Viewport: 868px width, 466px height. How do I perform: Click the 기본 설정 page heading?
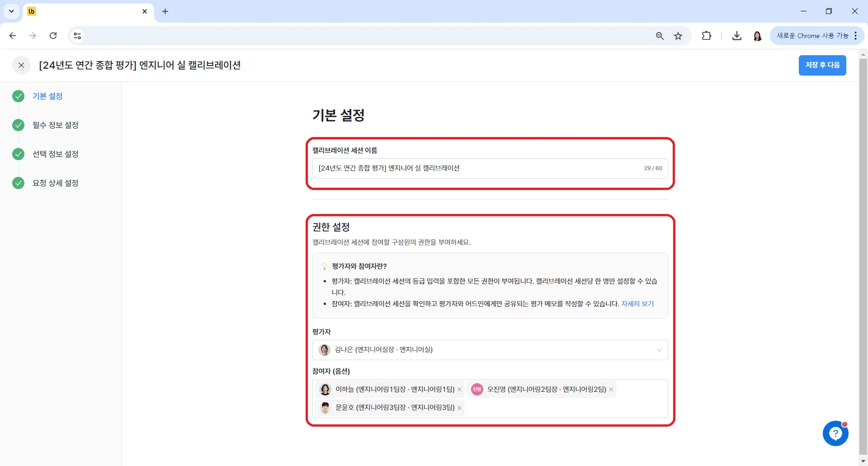(x=339, y=115)
